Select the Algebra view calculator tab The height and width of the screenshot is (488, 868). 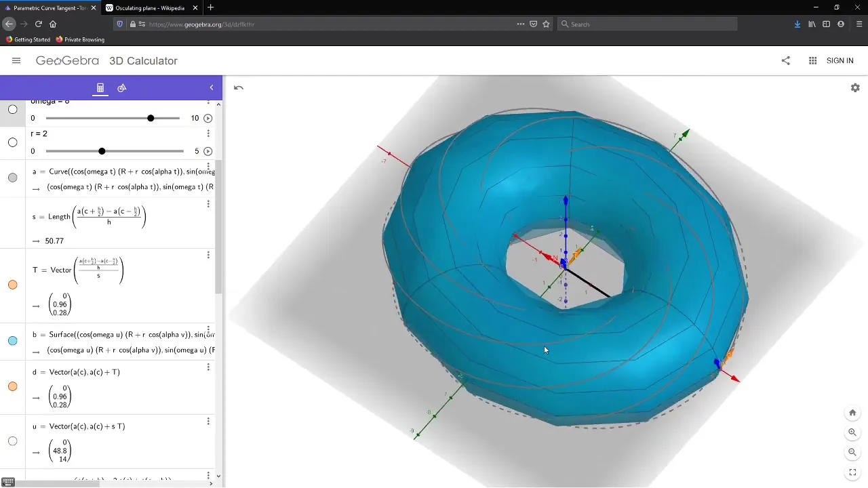[100, 88]
